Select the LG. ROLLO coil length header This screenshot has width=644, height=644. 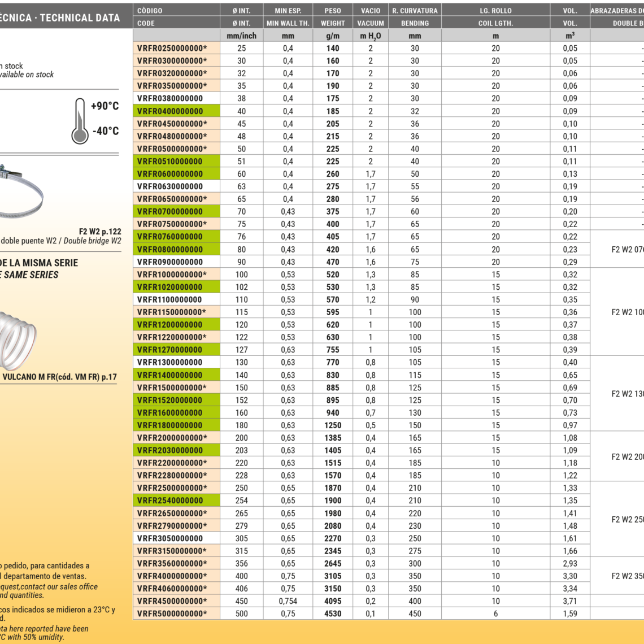pos(495,11)
